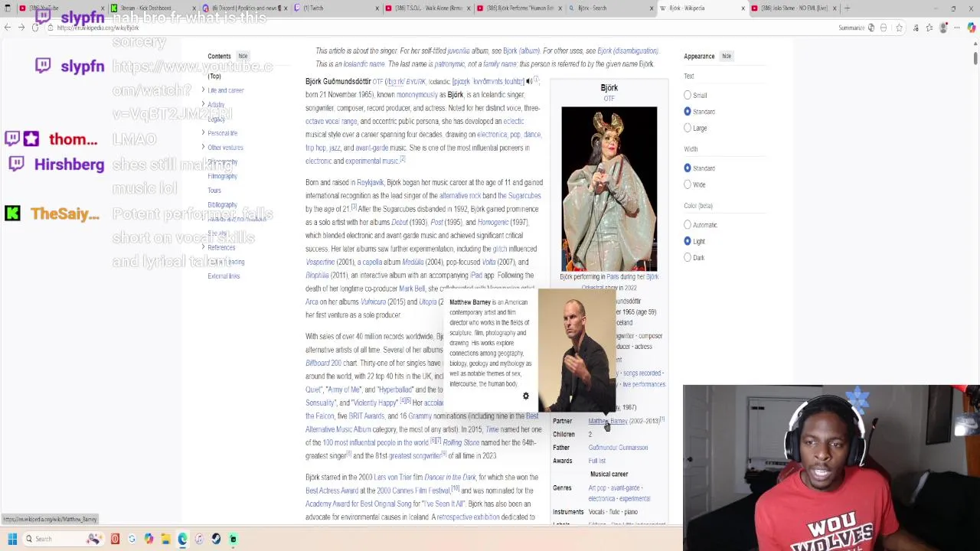Expand Artistry section arrow in contents
980x551 pixels.
tap(203, 104)
